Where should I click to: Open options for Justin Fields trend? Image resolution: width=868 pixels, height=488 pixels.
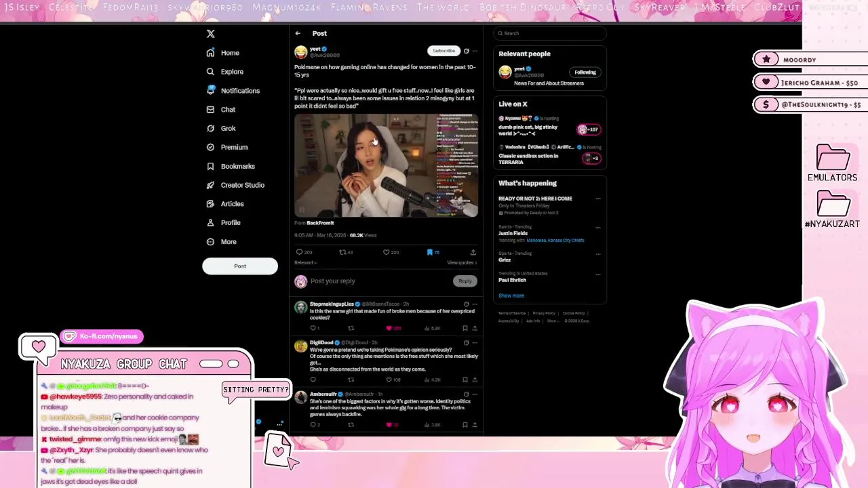coord(597,227)
